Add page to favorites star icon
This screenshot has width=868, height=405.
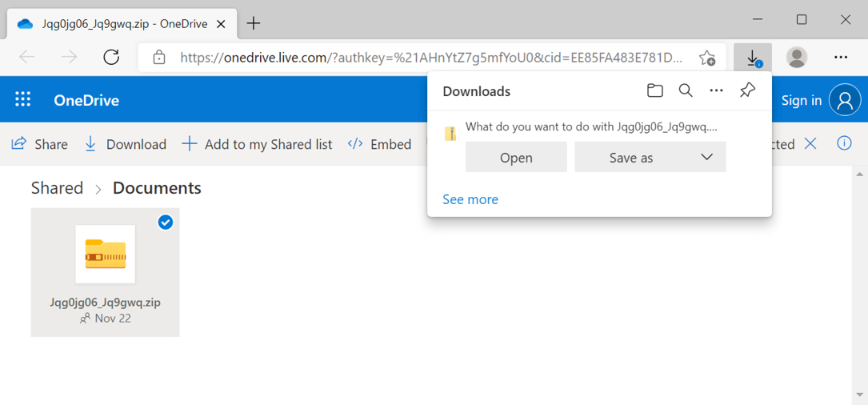click(x=707, y=58)
